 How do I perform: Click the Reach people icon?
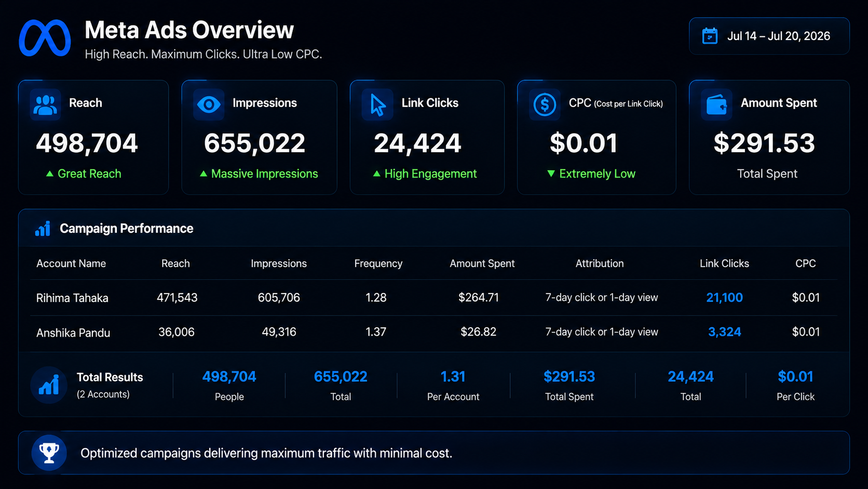click(45, 104)
